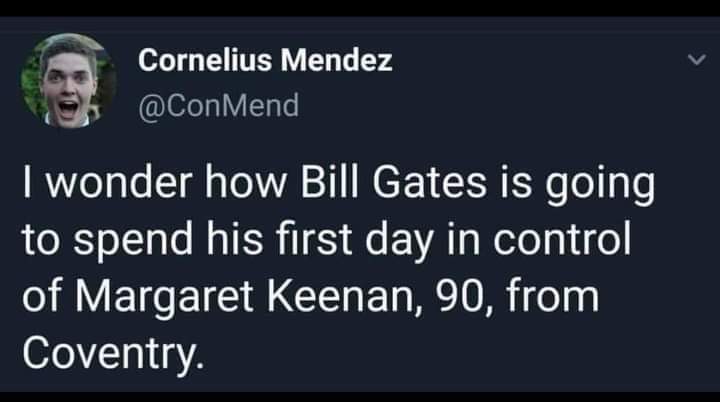Open the tweet options chevron menu

click(697, 60)
